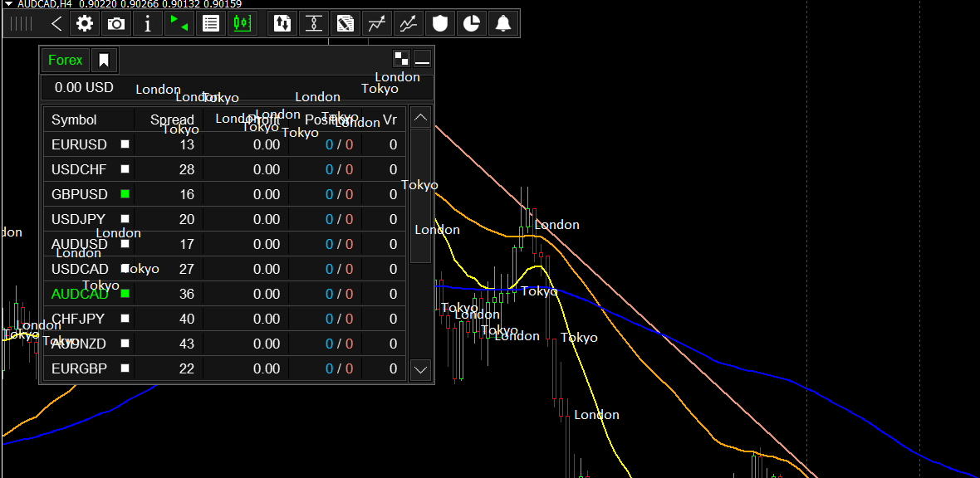Switch to the Forex tab
The image size is (980, 478).
pyautogui.click(x=66, y=61)
